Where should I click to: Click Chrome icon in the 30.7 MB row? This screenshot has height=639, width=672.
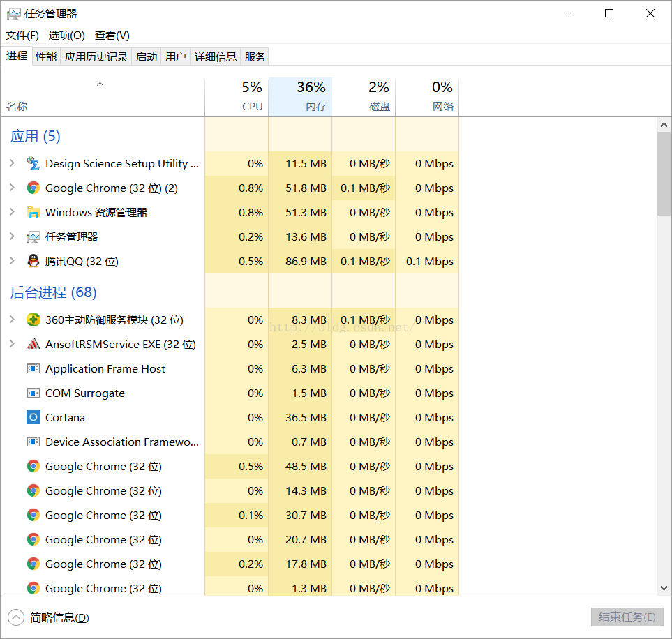pyautogui.click(x=33, y=515)
